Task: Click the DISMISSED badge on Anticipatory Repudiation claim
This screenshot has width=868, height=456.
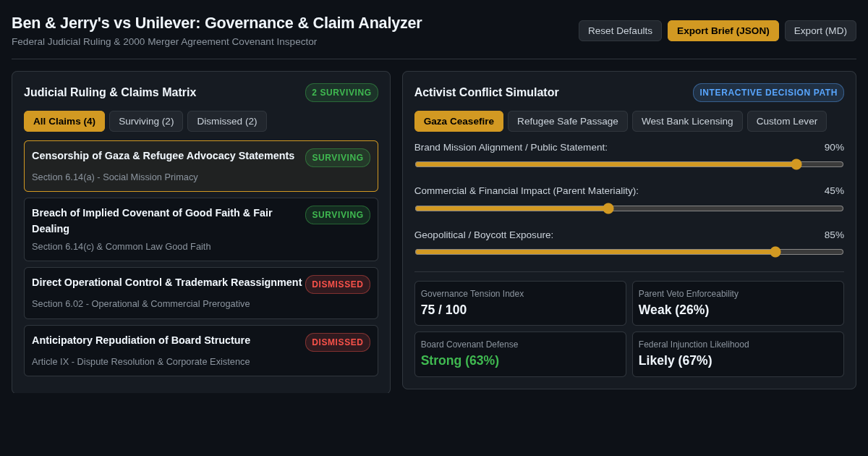Action: coord(338,342)
